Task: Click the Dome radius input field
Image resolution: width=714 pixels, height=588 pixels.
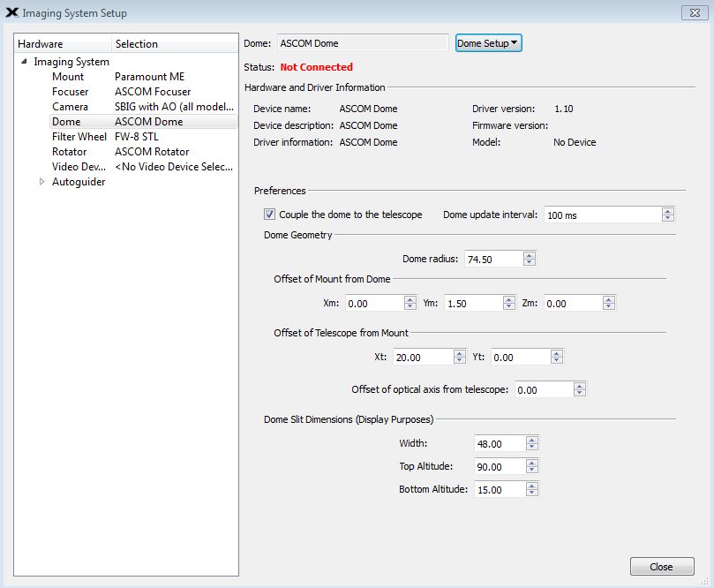Action: tap(493, 260)
